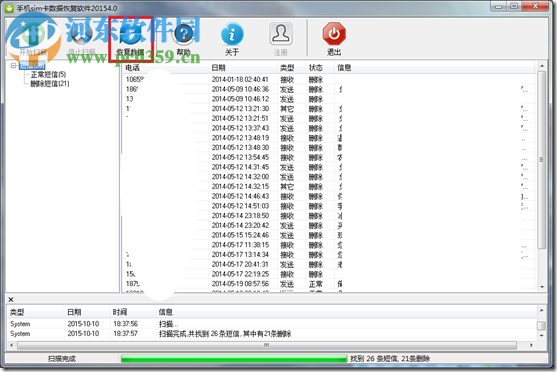
Task: Select the System log entry at 18:37:56
Action: pos(272,324)
